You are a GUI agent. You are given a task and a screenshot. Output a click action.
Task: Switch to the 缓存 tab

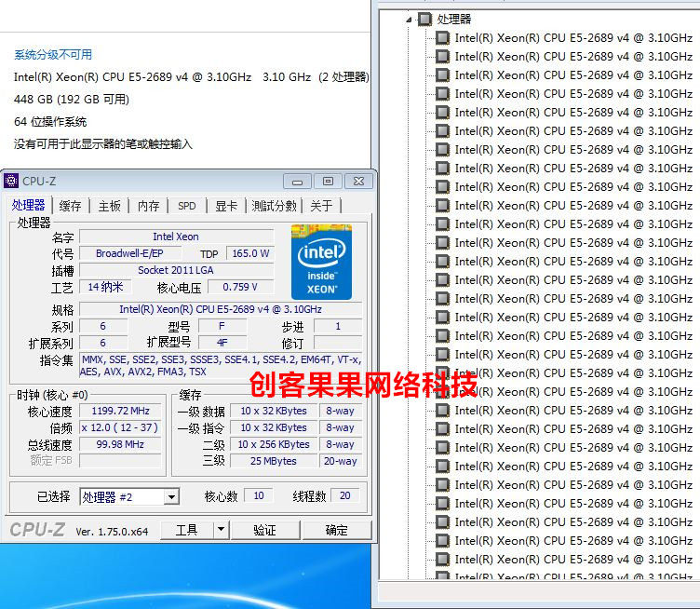(70, 206)
